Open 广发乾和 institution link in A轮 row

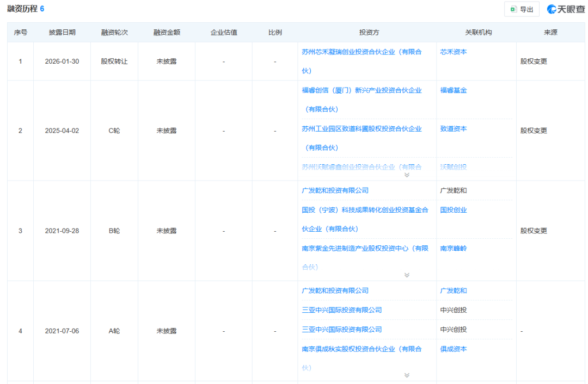coord(454,290)
